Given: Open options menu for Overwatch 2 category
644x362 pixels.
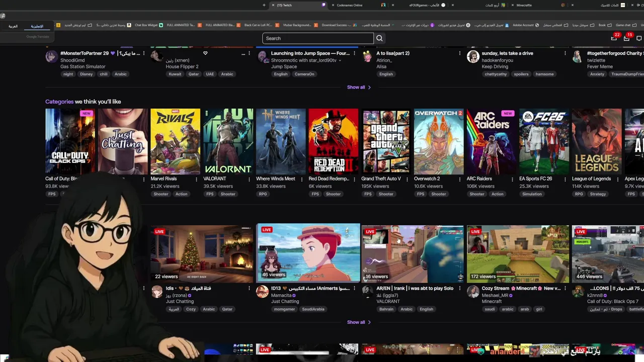Looking at the screenshot, I should [460, 179].
